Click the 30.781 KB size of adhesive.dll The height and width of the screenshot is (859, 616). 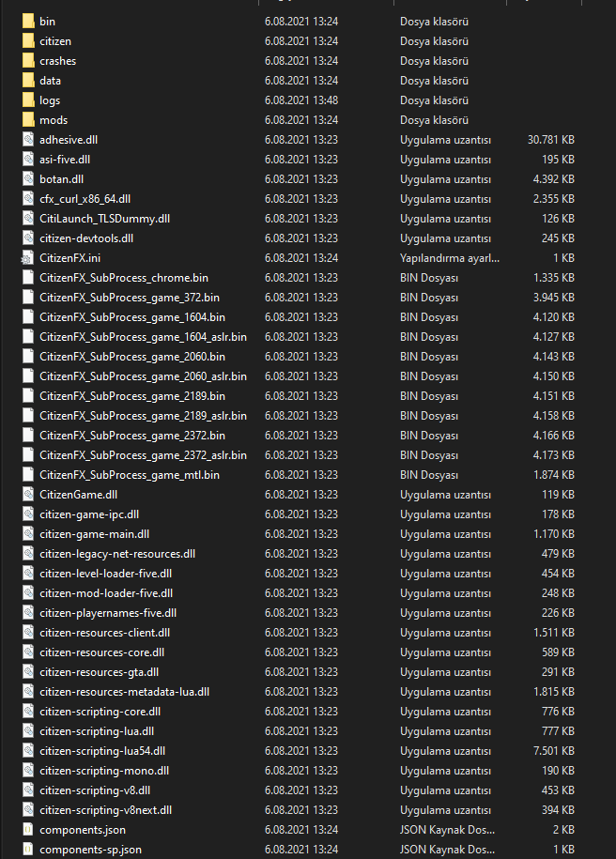click(x=551, y=140)
